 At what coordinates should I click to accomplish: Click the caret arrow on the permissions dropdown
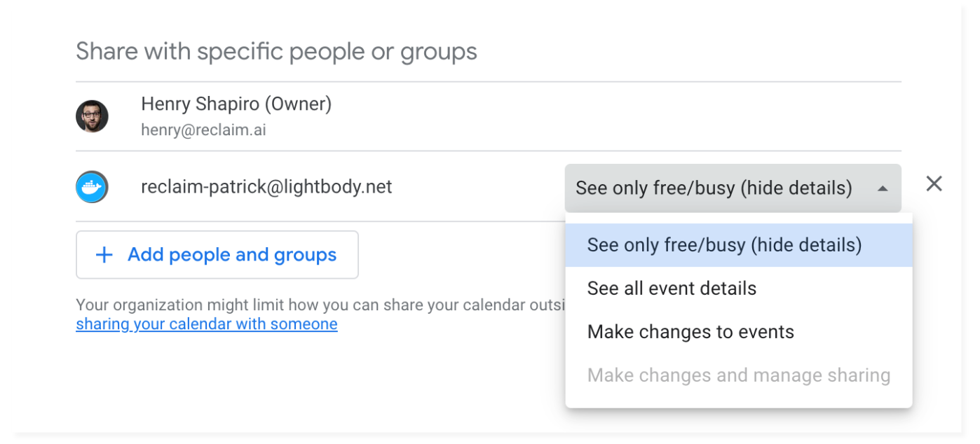click(883, 188)
